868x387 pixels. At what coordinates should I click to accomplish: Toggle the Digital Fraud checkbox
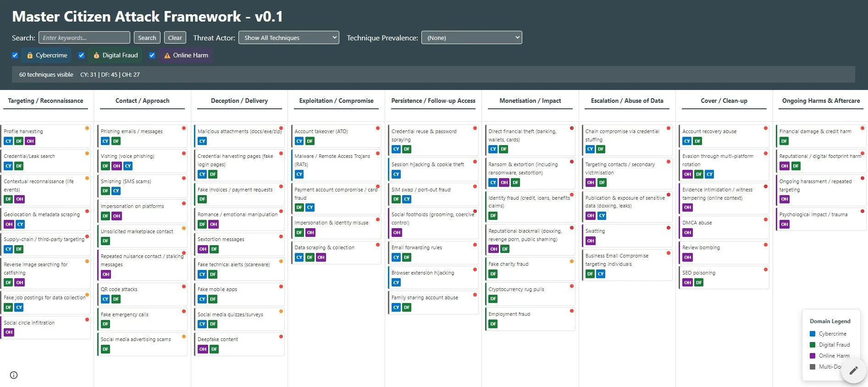pyautogui.click(x=81, y=55)
